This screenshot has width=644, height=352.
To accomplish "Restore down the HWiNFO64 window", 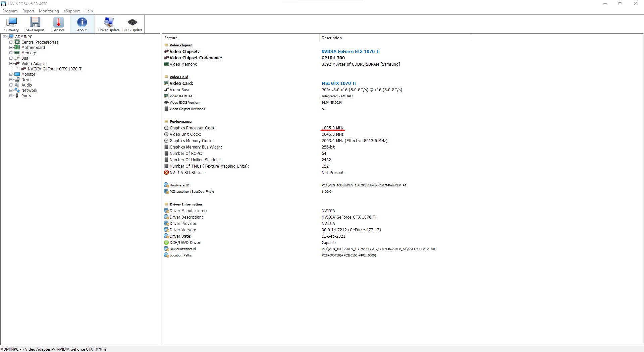I will click(620, 4).
